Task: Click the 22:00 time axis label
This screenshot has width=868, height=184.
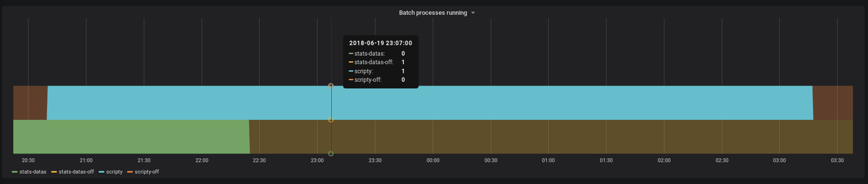Action: (x=202, y=161)
